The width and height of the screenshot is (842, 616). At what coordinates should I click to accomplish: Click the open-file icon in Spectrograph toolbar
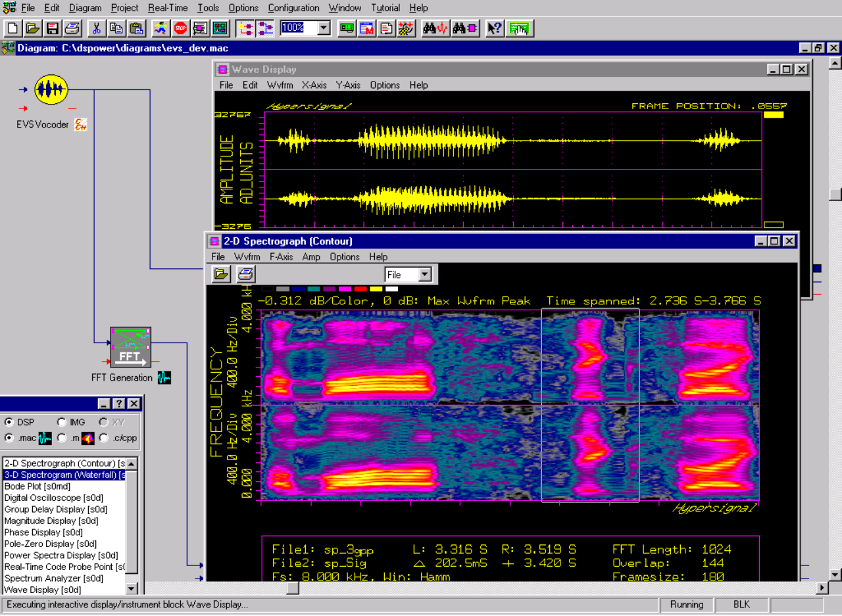tap(221, 274)
